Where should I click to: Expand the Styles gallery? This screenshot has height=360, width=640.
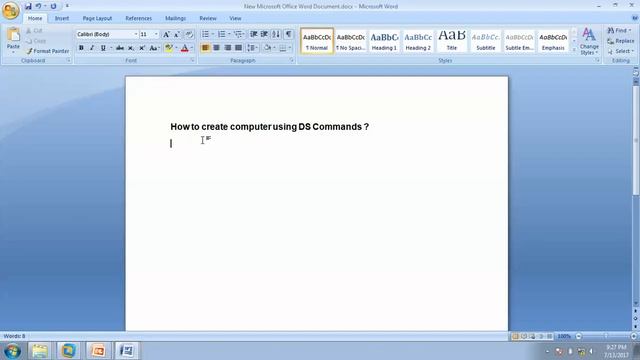click(574, 50)
